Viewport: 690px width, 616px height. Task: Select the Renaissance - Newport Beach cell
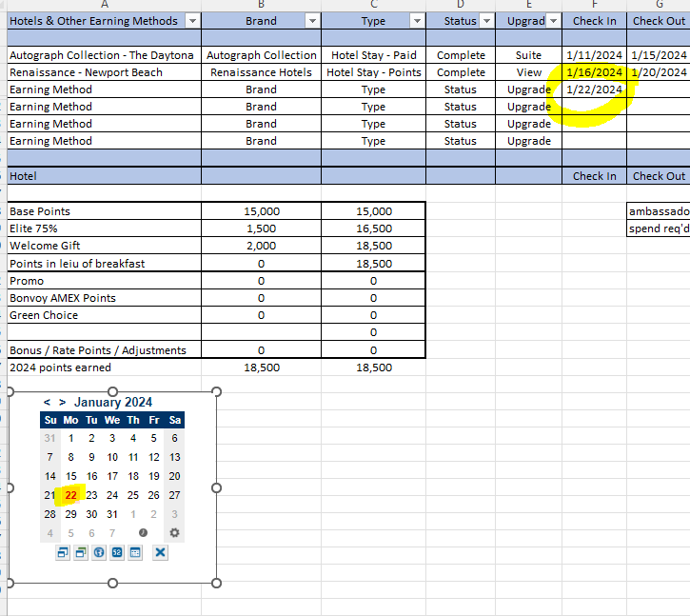click(105, 72)
